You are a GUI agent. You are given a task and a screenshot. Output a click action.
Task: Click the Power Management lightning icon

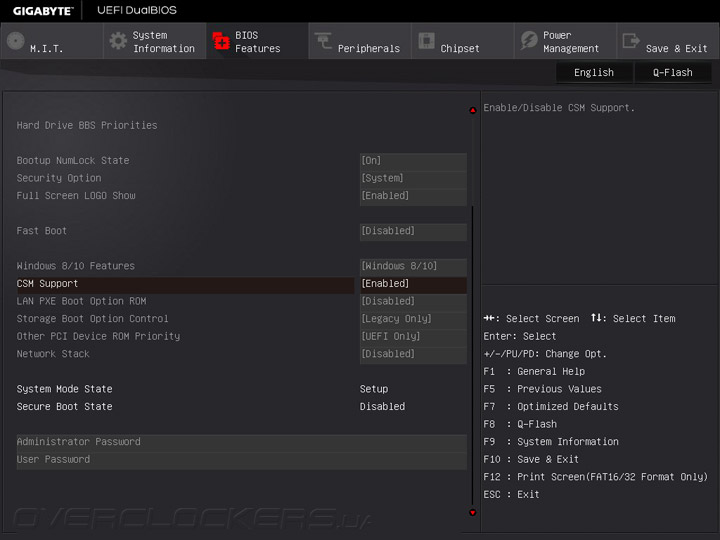tap(529, 40)
